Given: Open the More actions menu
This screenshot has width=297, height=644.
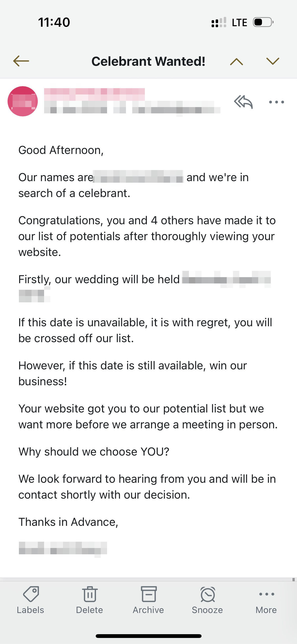Looking at the screenshot, I should point(266,594).
